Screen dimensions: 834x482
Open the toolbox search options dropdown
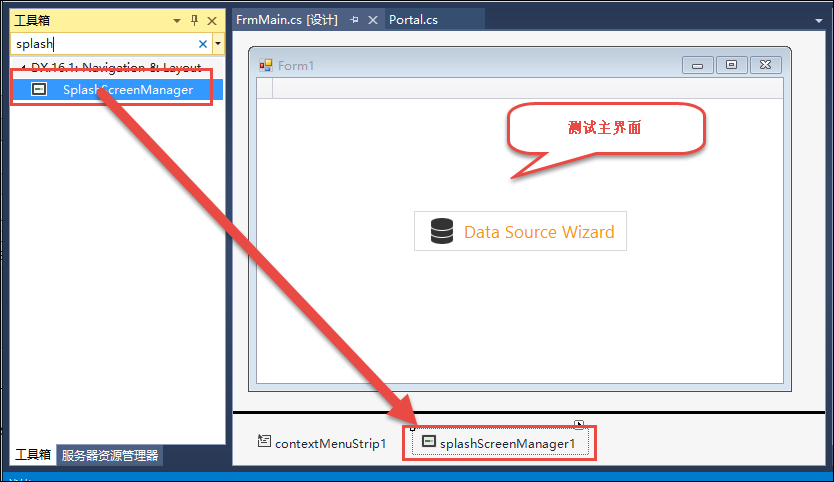pos(218,44)
